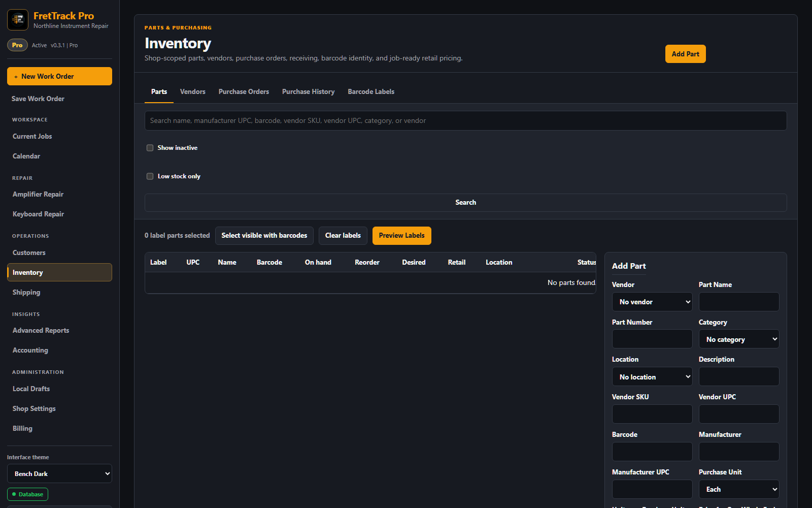Focus the parts search input field

465,121
